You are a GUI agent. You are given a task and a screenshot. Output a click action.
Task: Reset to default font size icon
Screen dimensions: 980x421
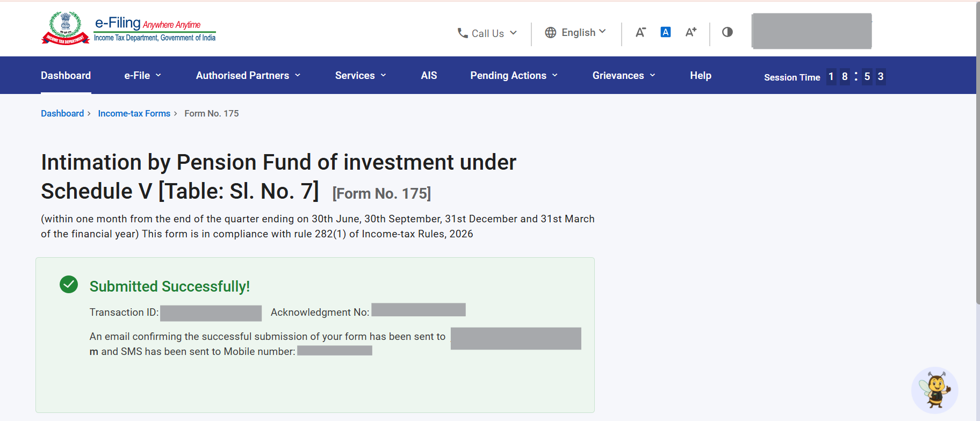click(666, 32)
